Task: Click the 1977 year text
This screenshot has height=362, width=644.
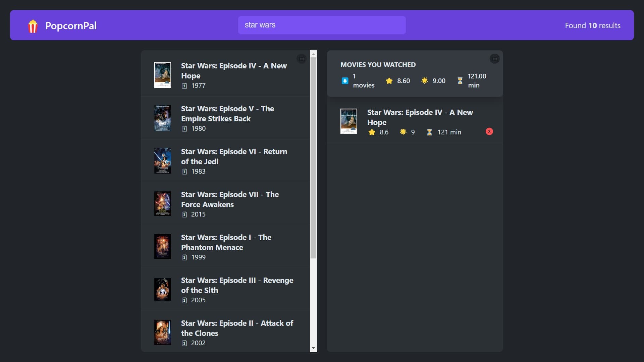Action: [198, 86]
